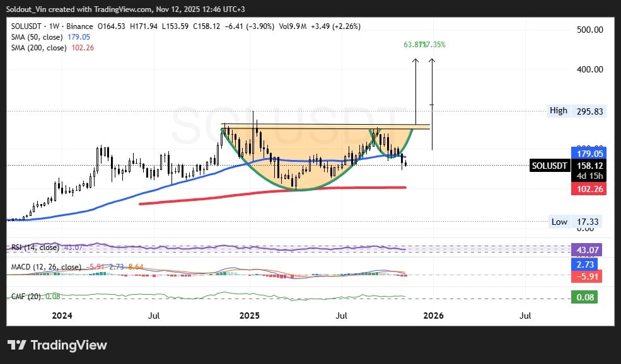Screen dimensions: 621x364
Task: Open the MACD (12, 26, close) indicator legend
Action: click(x=46, y=267)
